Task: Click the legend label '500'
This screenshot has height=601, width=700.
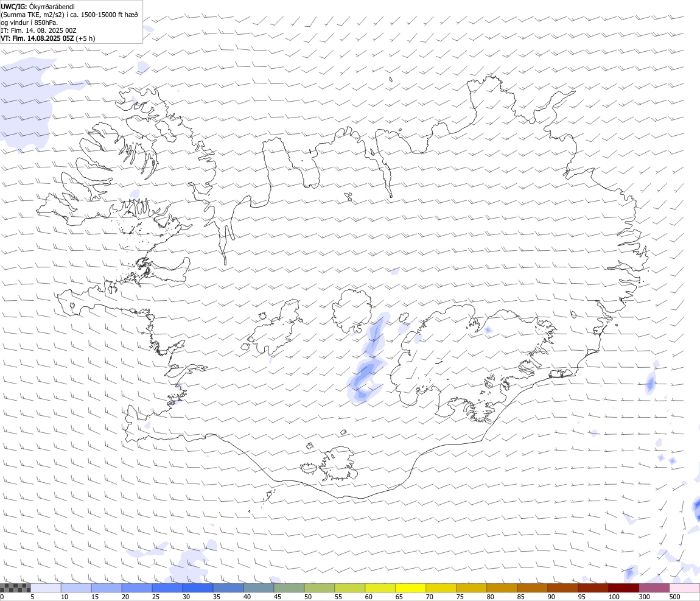Action: click(674, 597)
